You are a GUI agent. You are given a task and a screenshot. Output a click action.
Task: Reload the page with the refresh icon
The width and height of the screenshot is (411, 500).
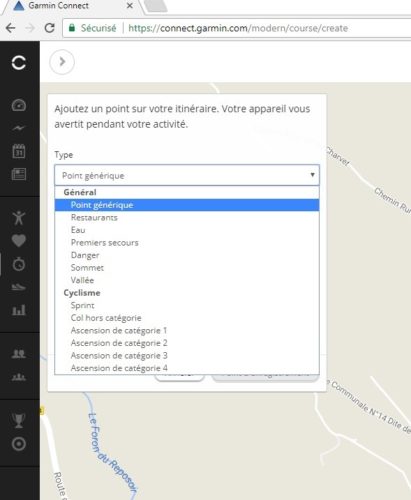(x=49, y=28)
